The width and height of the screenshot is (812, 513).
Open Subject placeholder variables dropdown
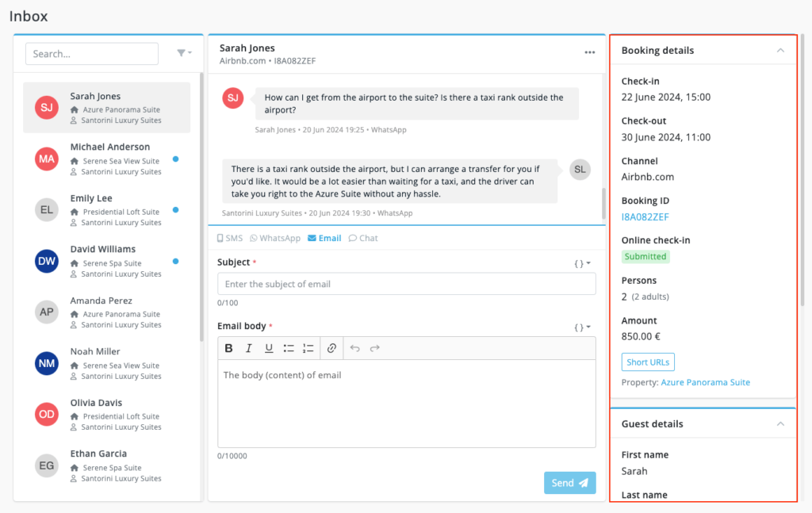click(582, 263)
